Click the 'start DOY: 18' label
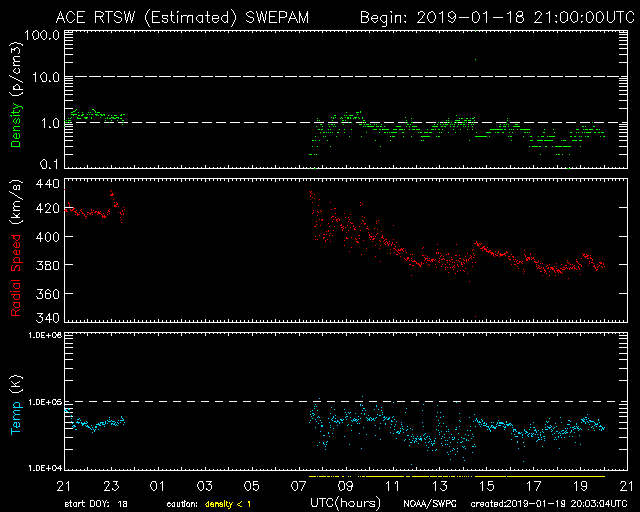640x512 pixels. coord(97,503)
